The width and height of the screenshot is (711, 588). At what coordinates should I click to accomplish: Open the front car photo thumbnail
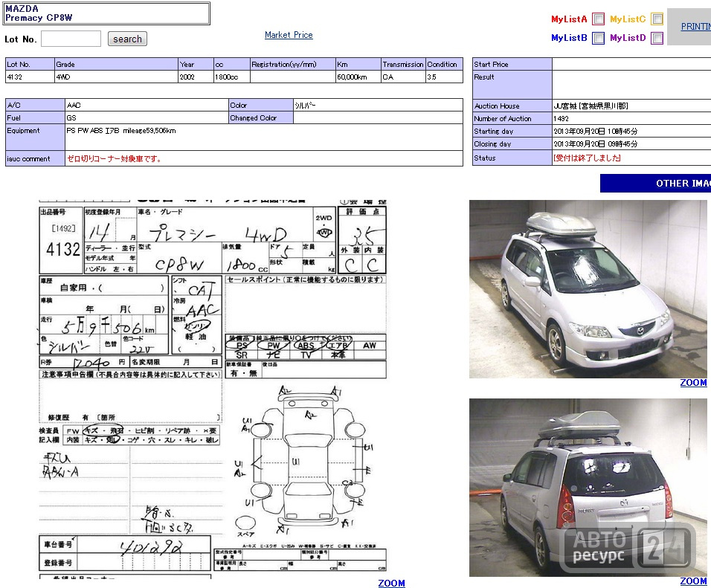[x=588, y=288]
